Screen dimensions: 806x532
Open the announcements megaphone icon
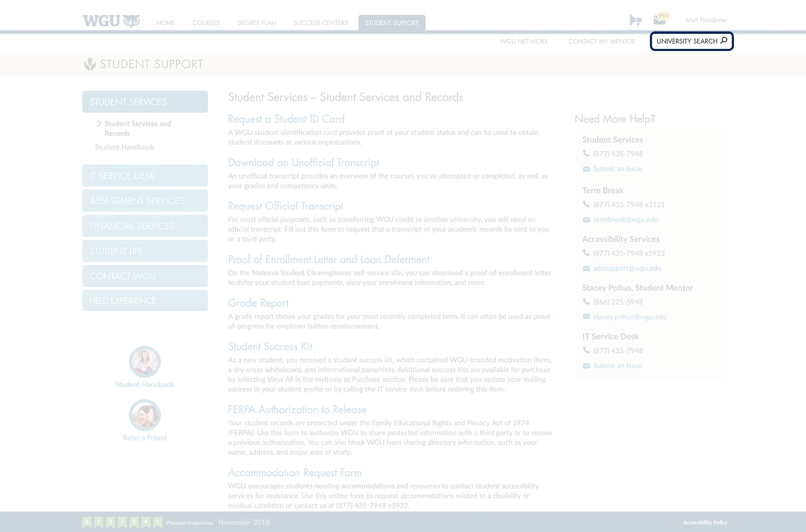(636, 20)
